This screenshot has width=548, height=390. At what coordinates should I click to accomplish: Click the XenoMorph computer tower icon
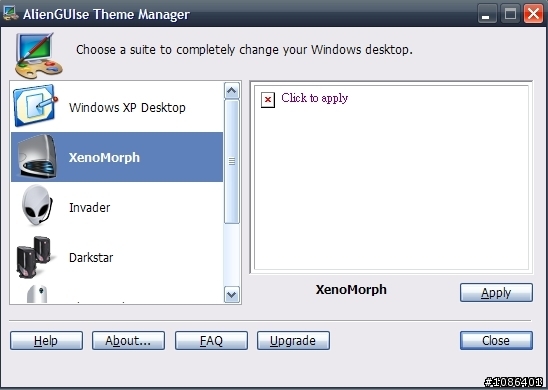click(x=37, y=157)
